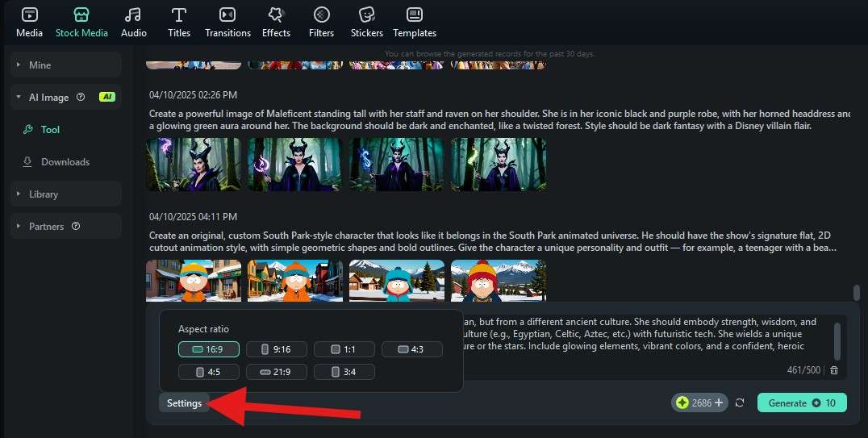Select the 21:9 aspect ratio
Image resolution: width=868 pixels, height=438 pixels.
click(276, 372)
